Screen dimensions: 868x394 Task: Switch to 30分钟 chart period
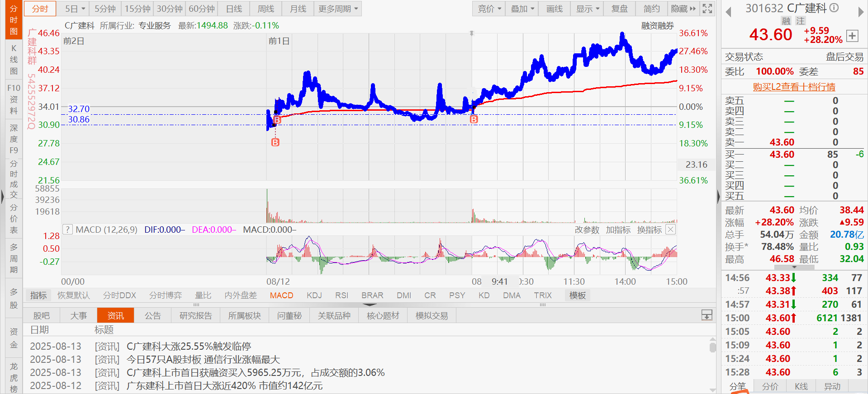[x=170, y=9]
